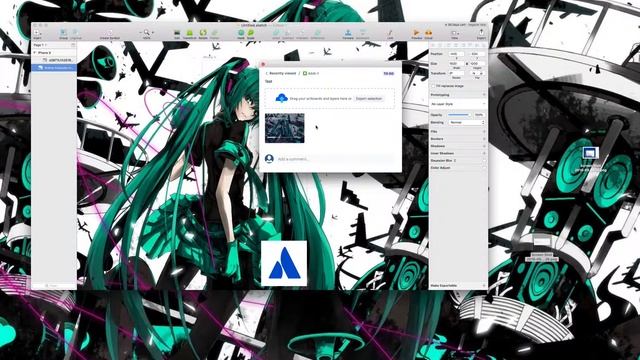
Task: Click the Flatten toolbar icon
Action: coord(215,32)
